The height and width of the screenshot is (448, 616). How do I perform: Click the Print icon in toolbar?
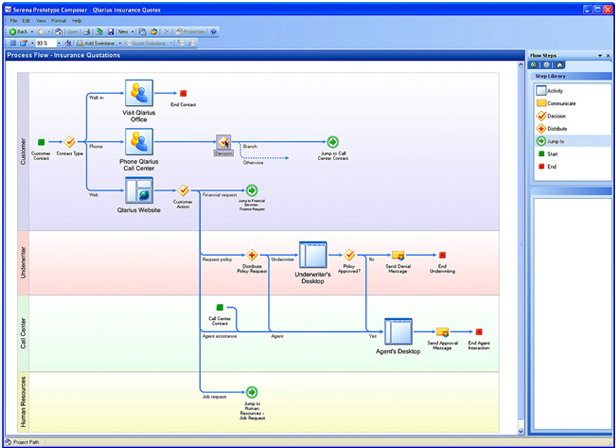87,32
